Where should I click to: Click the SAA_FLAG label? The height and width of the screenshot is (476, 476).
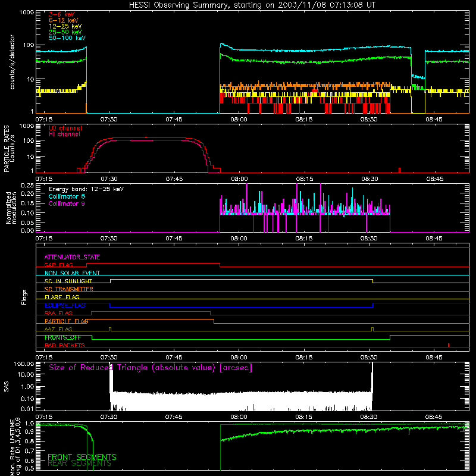(58, 313)
